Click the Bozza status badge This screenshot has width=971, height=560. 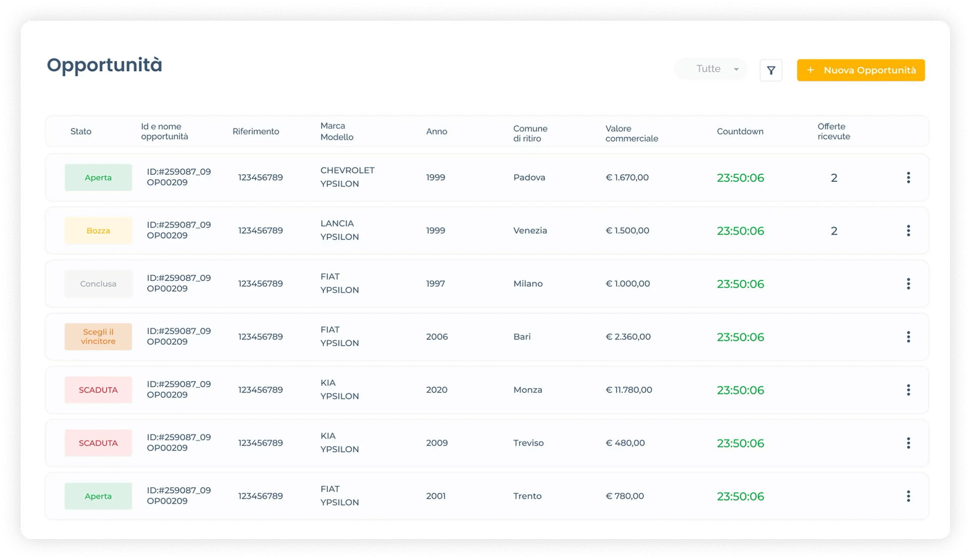pyautogui.click(x=98, y=230)
